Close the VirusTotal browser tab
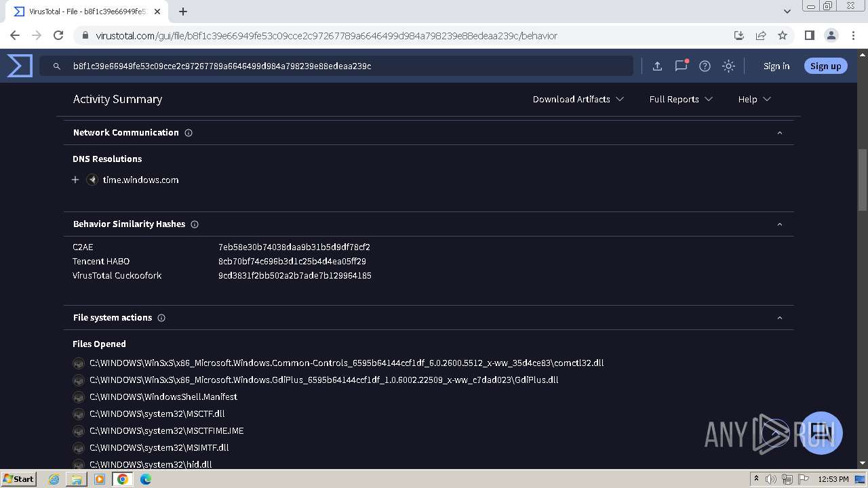This screenshot has height=488, width=868. [157, 12]
